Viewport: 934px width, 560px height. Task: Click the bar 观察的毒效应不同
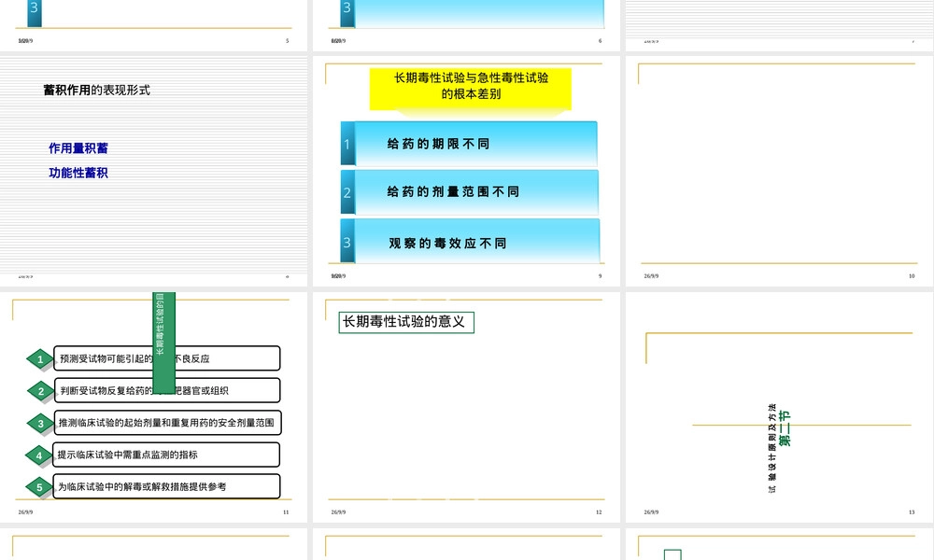[x=477, y=242]
